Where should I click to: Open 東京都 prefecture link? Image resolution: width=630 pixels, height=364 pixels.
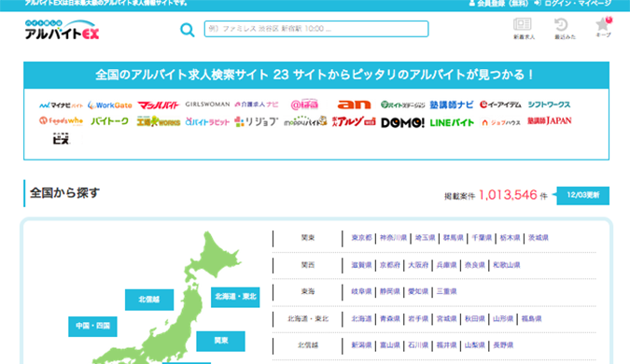(361, 238)
